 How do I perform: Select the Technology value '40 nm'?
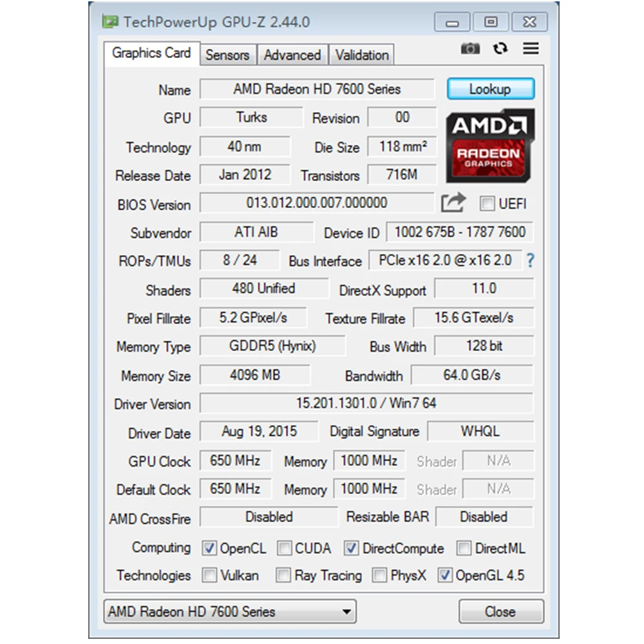(245, 147)
